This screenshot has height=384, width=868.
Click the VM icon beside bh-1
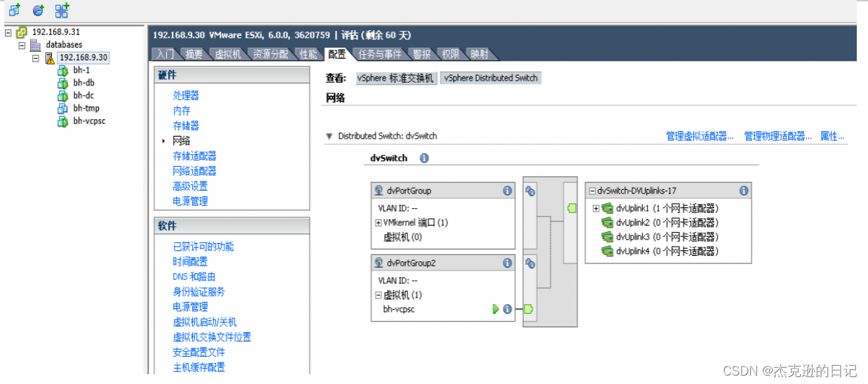pos(62,70)
